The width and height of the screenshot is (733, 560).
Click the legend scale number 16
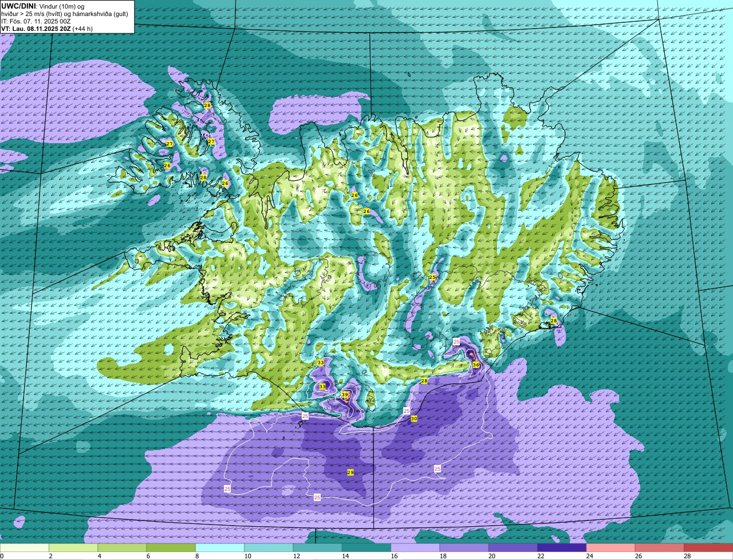click(394, 556)
